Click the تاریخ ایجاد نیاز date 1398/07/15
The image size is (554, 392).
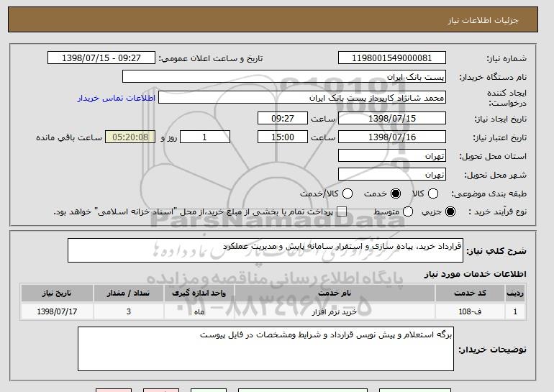click(x=392, y=118)
